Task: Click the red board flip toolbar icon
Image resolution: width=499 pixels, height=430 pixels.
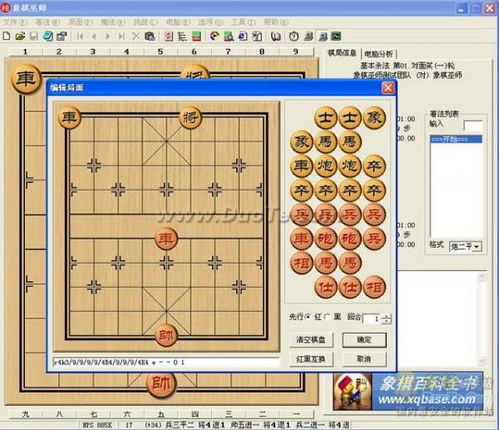Action: pyautogui.click(x=169, y=36)
